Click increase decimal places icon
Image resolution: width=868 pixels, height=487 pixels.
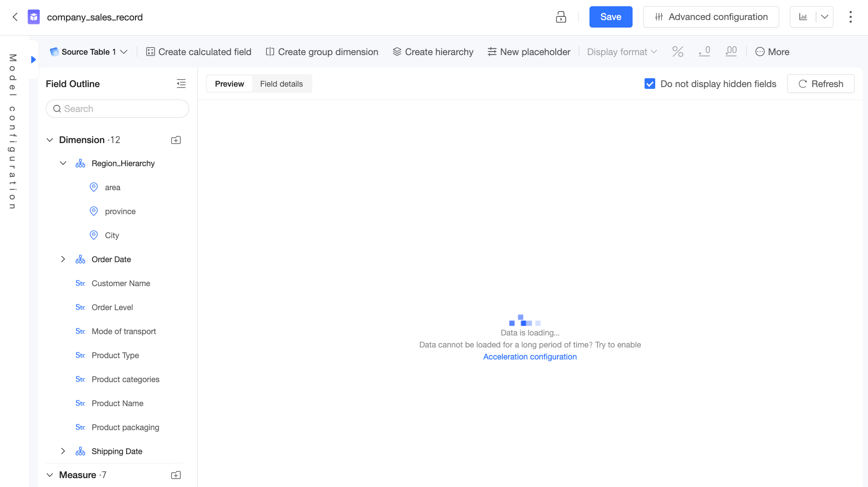tap(731, 52)
